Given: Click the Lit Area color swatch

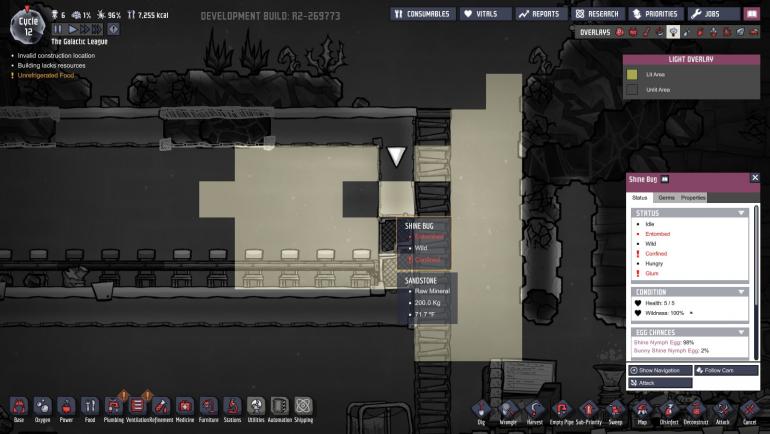Looking at the screenshot, I should [632, 74].
